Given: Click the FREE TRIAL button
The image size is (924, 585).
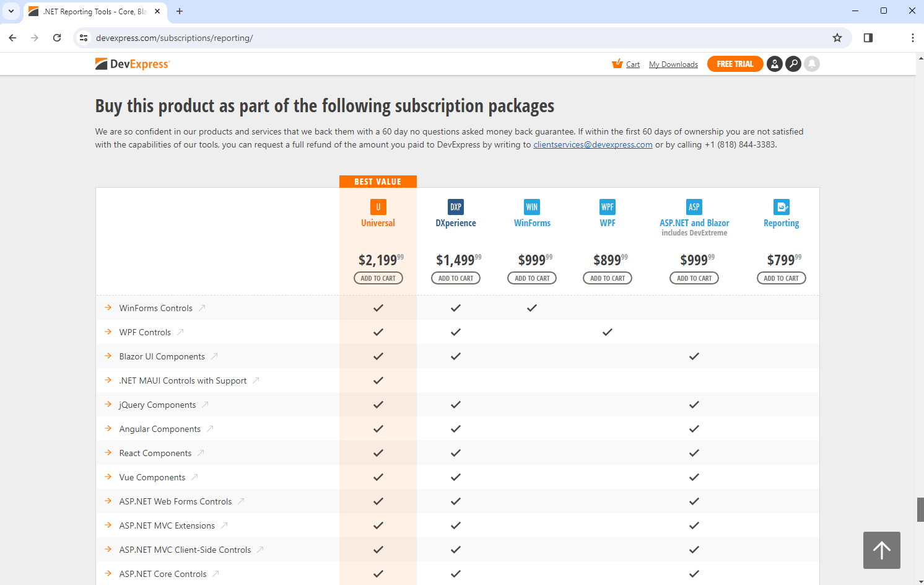Looking at the screenshot, I should coord(735,63).
